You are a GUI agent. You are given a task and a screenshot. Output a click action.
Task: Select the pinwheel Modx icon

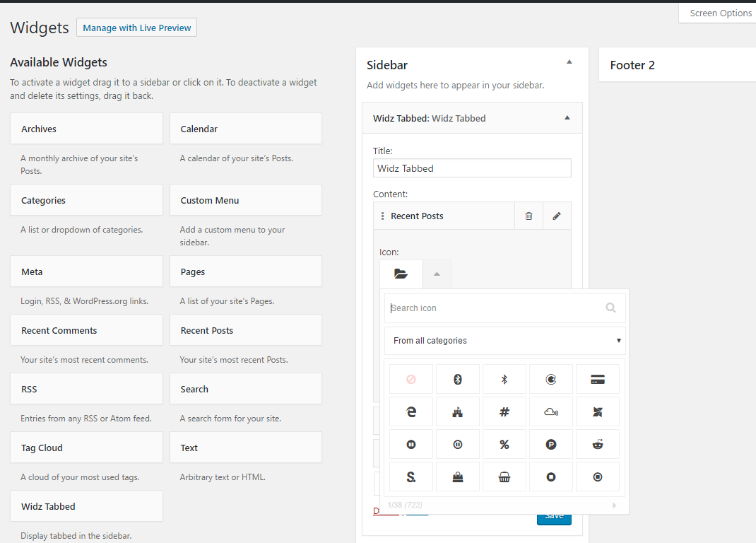tap(597, 411)
